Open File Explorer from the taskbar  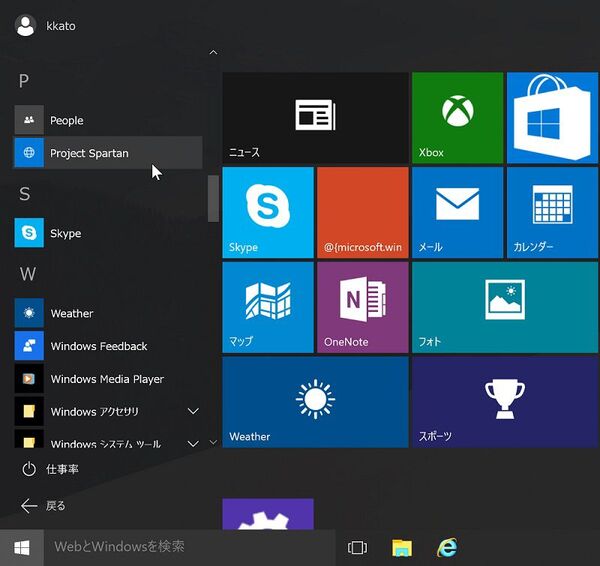[x=402, y=548]
